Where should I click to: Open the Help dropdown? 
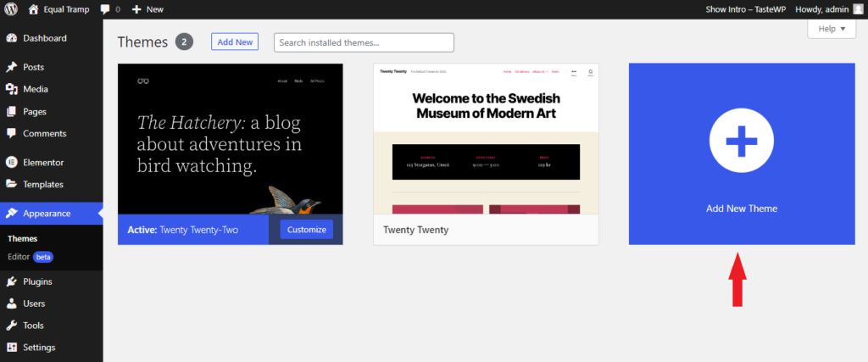[832, 29]
